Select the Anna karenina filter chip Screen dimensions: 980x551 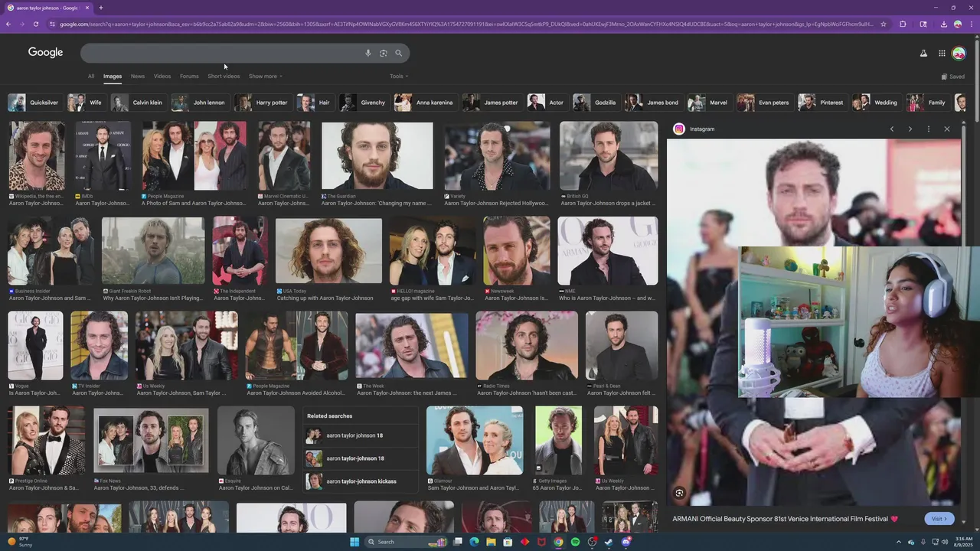[x=426, y=103]
